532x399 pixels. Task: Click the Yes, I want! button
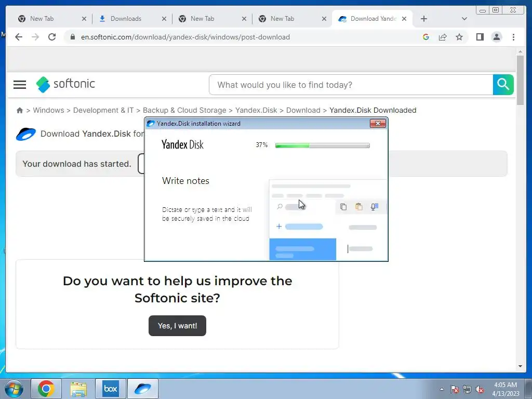pos(177,326)
